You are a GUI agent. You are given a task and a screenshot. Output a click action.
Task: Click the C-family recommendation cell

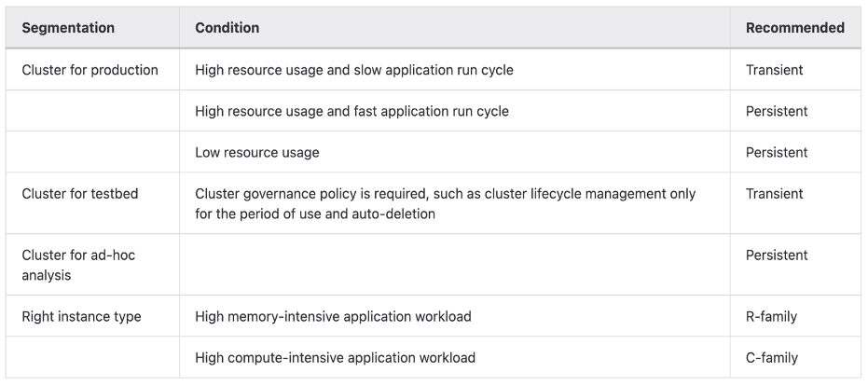pyautogui.click(x=771, y=357)
